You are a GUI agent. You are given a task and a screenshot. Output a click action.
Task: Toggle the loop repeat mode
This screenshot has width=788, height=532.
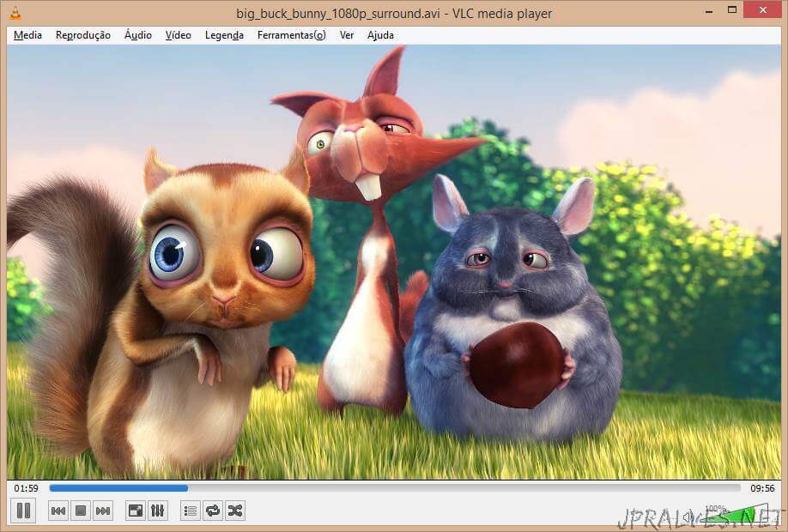coord(213,511)
